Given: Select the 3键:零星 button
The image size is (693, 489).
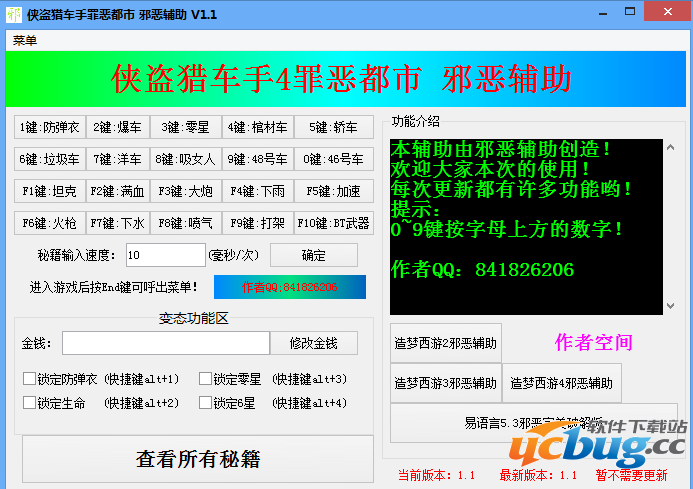Looking at the screenshot, I should click(186, 127).
